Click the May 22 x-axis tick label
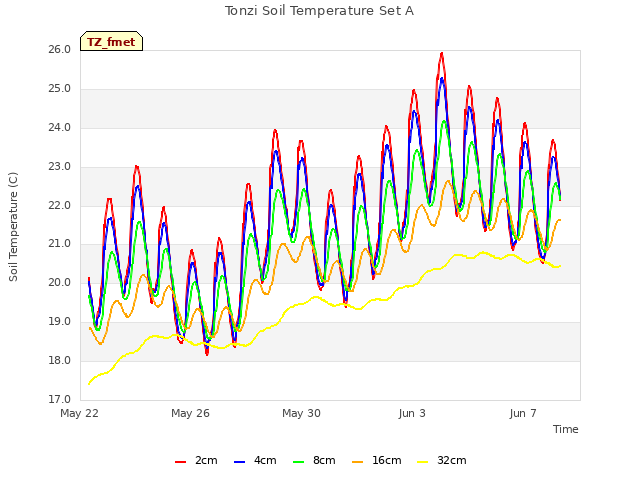Image resolution: width=640 pixels, height=480 pixels. (80, 413)
